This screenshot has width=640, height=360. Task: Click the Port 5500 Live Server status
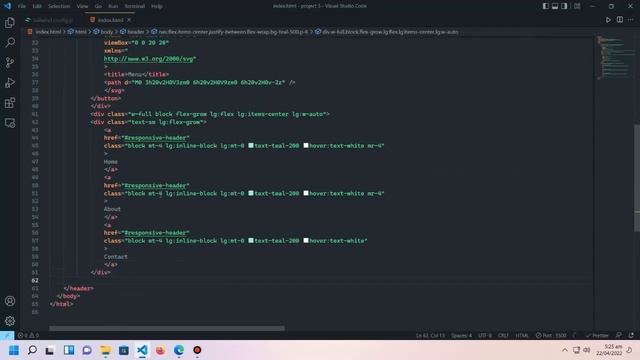pos(551,336)
